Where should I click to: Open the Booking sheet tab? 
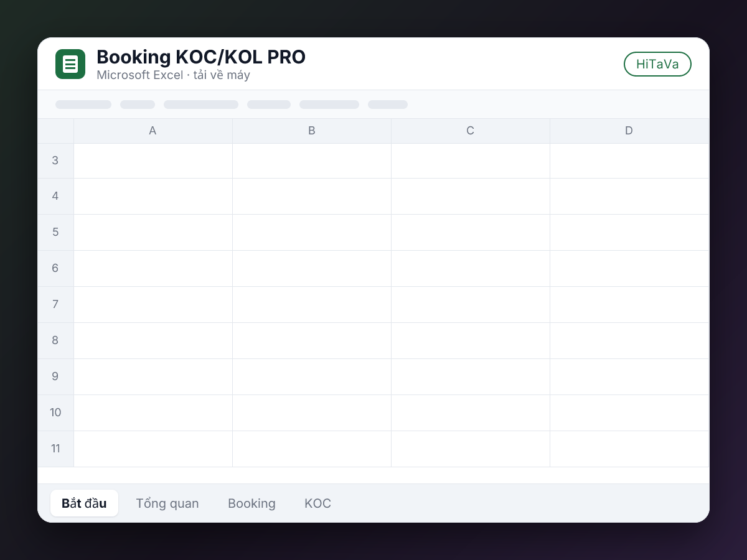(251, 503)
